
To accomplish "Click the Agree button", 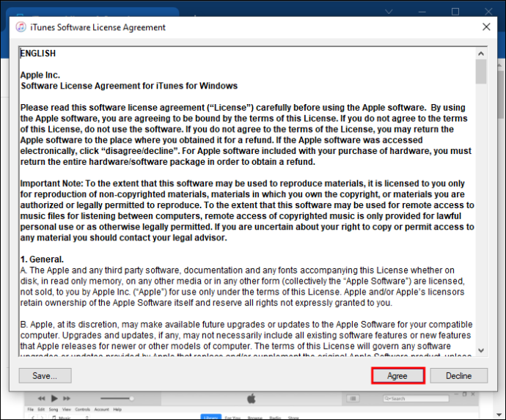I will (x=397, y=376).
